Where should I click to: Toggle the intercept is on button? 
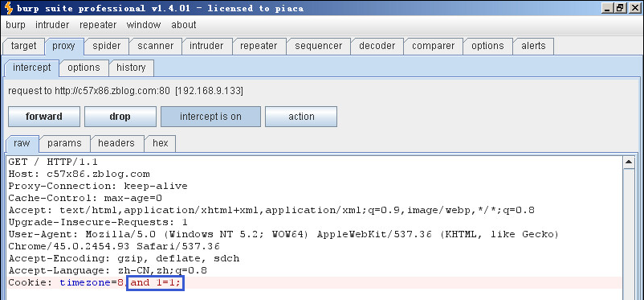[210, 117]
